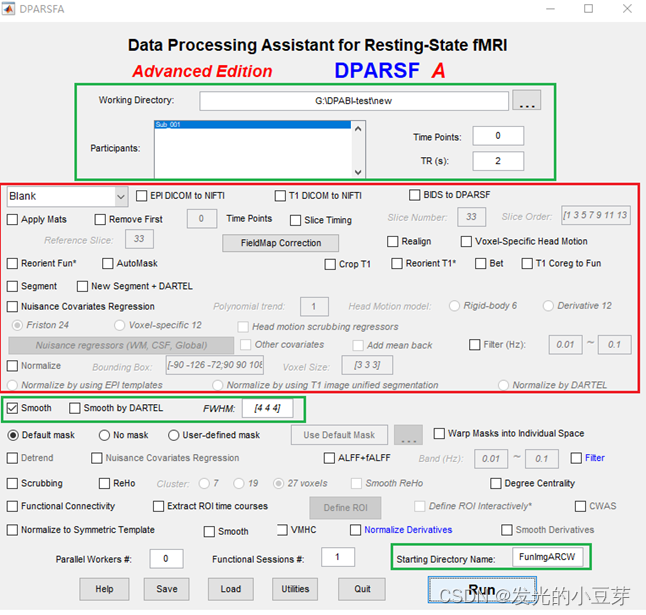Check ALFF+fALFF calculation
This screenshot has height=615, width=646.
point(329,458)
